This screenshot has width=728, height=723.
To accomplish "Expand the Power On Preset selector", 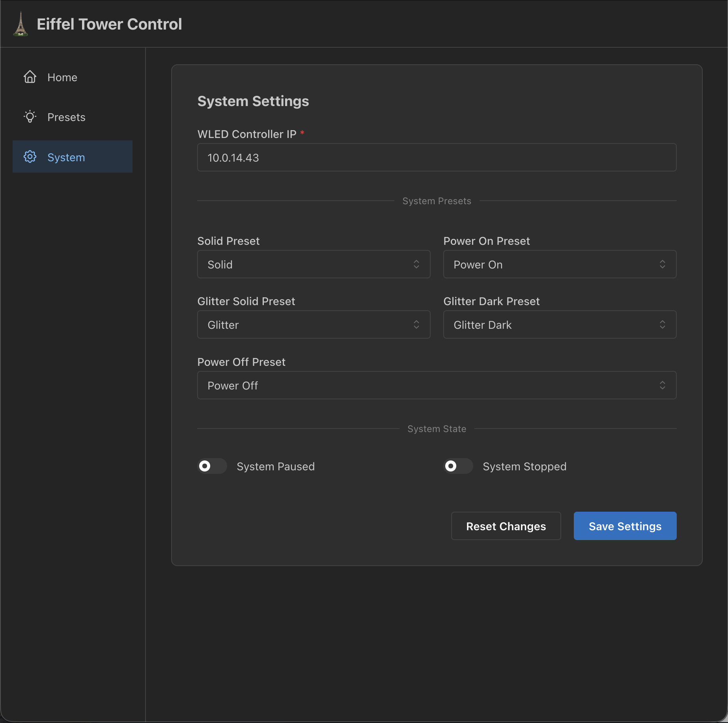I will coord(559,264).
